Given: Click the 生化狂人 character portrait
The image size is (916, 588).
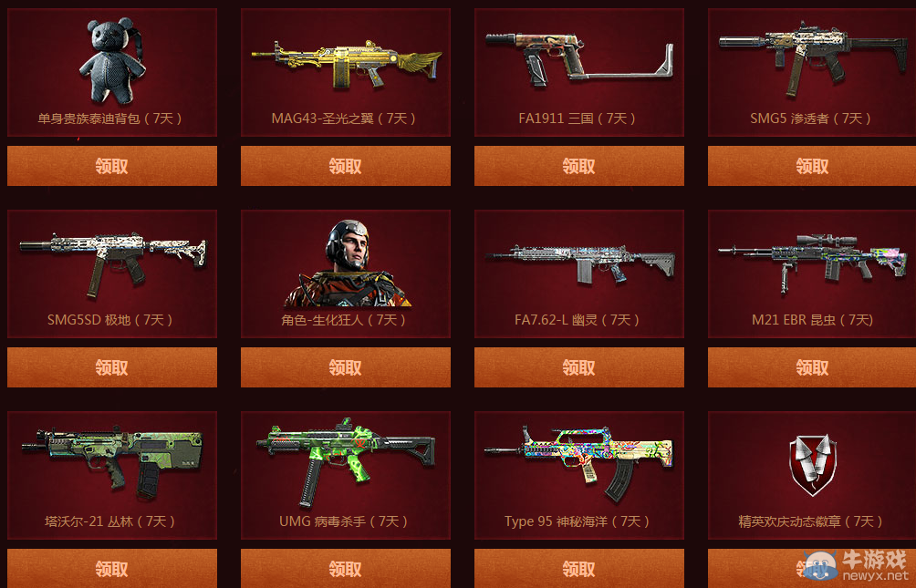Looking at the screenshot, I should point(348,263).
